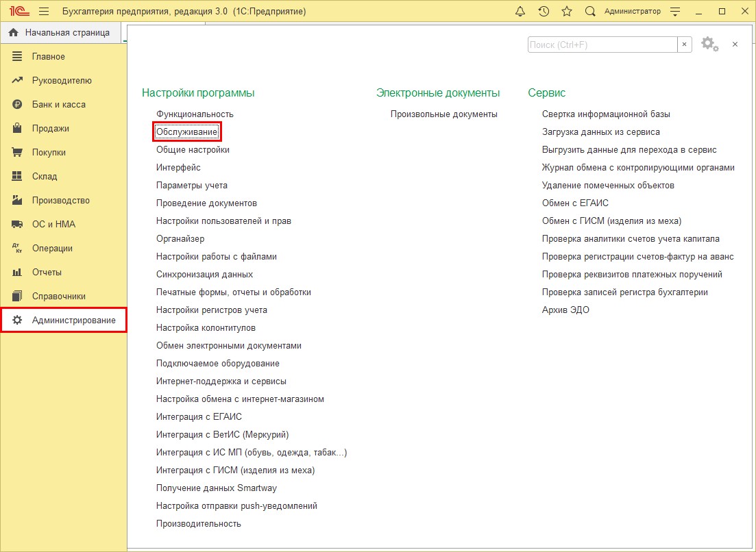Image resolution: width=756 pixels, height=552 pixels.
Task: Open ОС и НМА section
Action: coord(53,225)
